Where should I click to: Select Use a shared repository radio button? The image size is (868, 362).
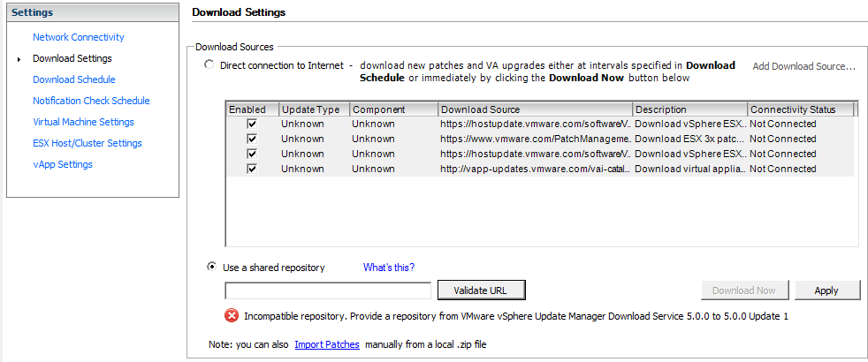(x=211, y=267)
